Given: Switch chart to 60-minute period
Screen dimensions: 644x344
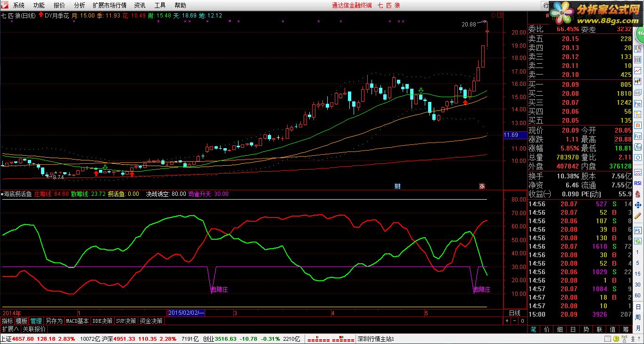Looking at the screenshot, I should click(x=638, y=295).
